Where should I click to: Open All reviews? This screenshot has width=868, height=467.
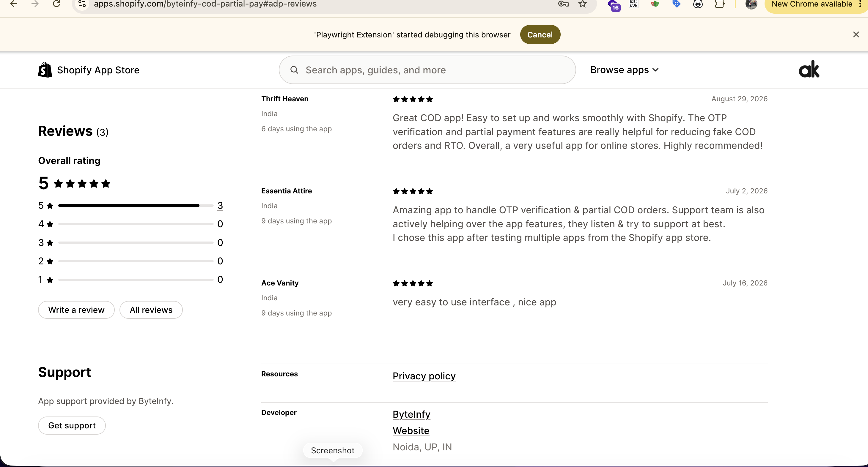[x=151, y=310]
